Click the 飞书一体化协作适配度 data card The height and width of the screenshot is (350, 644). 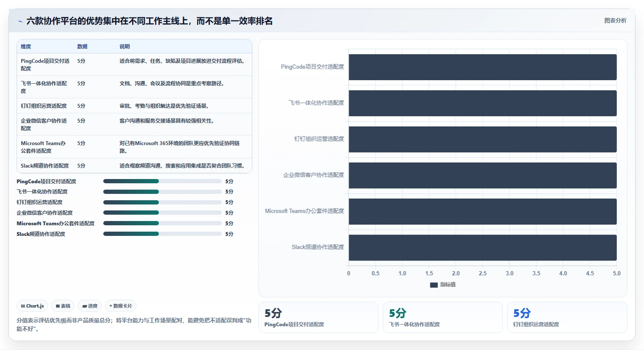443,317
